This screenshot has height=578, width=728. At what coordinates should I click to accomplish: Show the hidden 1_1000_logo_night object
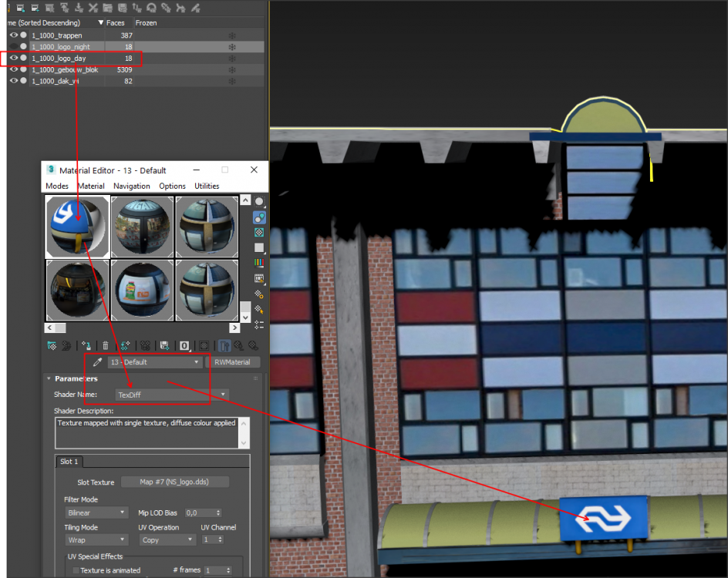coord(14,47)
